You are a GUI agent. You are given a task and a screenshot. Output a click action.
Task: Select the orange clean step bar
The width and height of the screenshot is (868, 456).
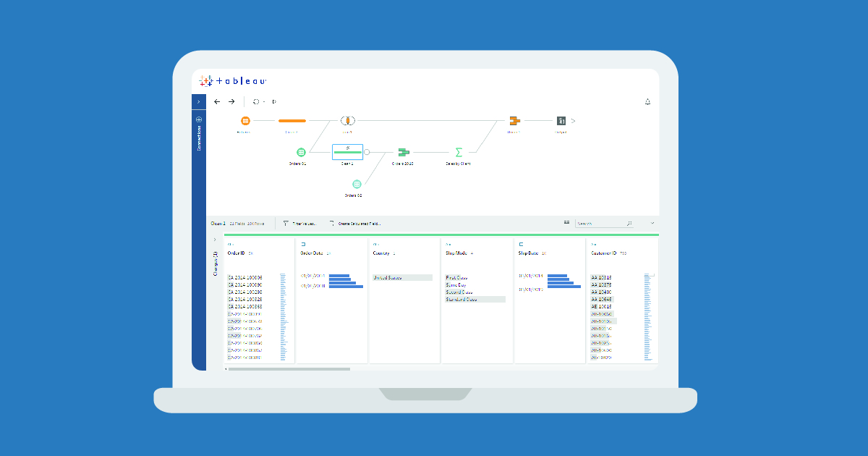292,121
